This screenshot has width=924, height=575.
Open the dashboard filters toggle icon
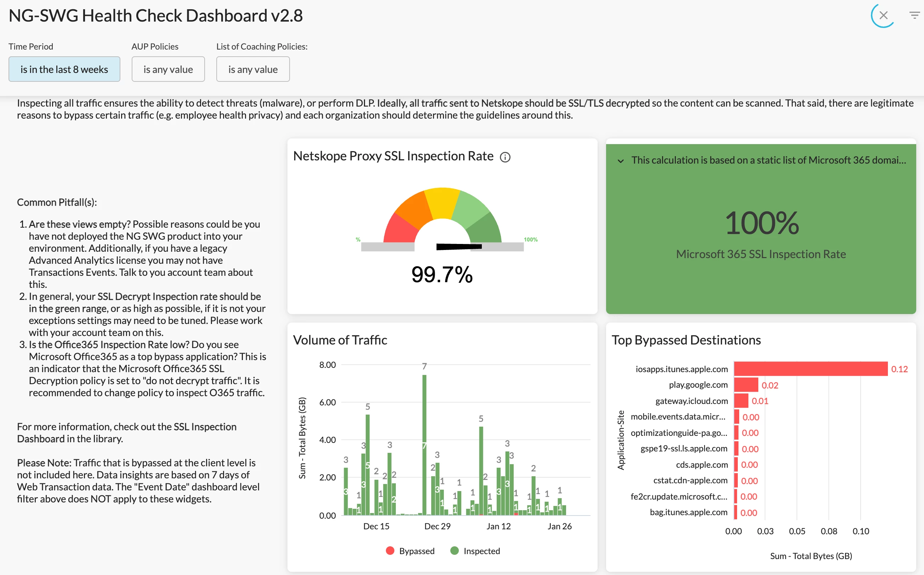914,16
